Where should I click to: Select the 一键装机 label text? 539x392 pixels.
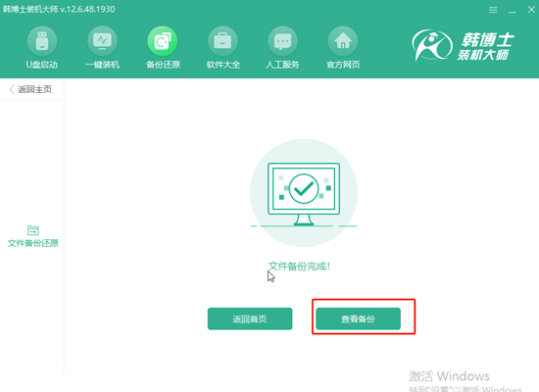(x=102, y=65)
